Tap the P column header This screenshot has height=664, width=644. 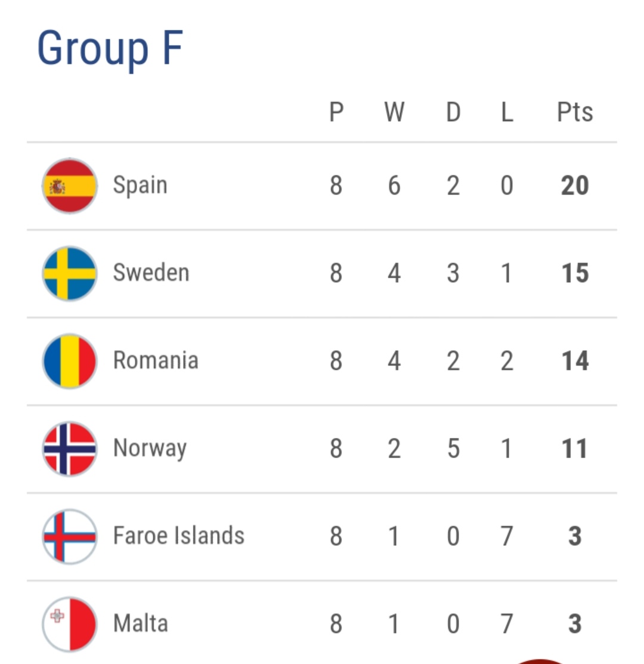pos(336,112)
